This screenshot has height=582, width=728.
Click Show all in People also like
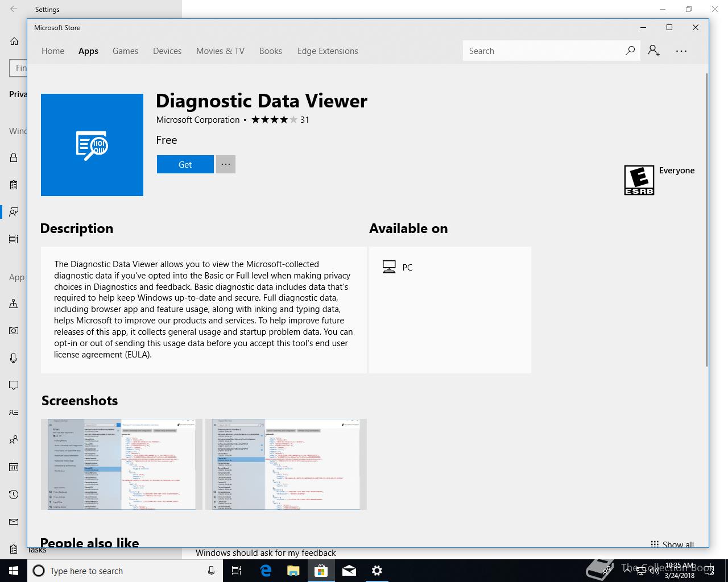[672, 544]
